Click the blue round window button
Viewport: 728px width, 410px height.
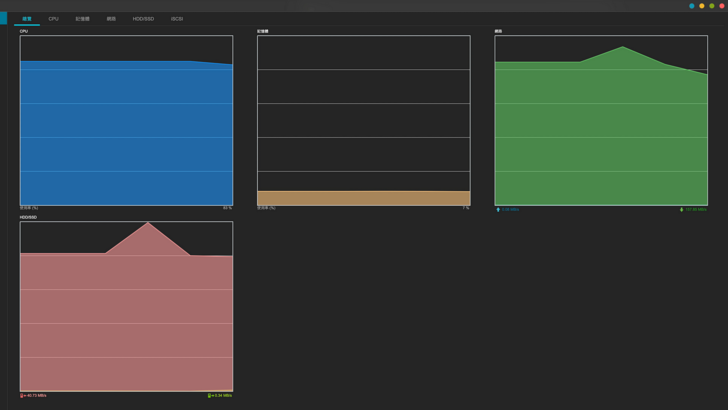coord(692,6)
